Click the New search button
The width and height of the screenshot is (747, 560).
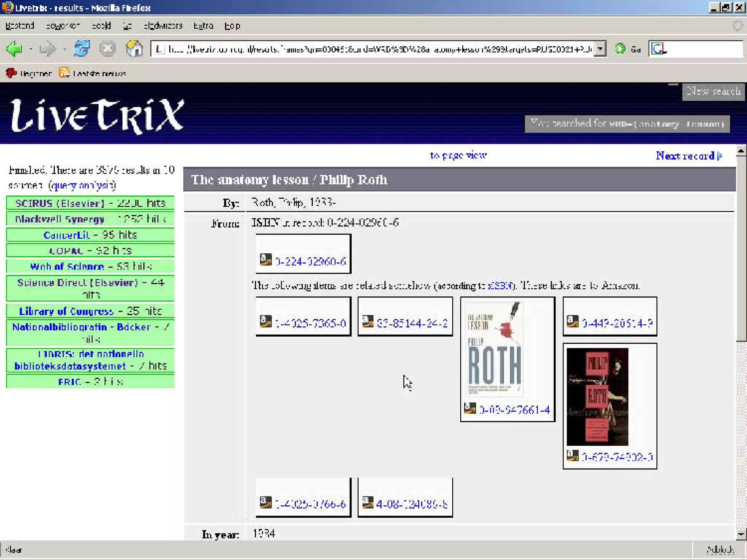pyautogui.click(x=713, y=91)
